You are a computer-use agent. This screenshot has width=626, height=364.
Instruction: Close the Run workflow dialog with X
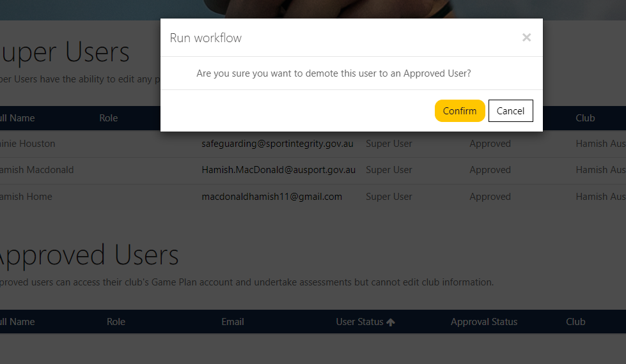tap(527, 38)
